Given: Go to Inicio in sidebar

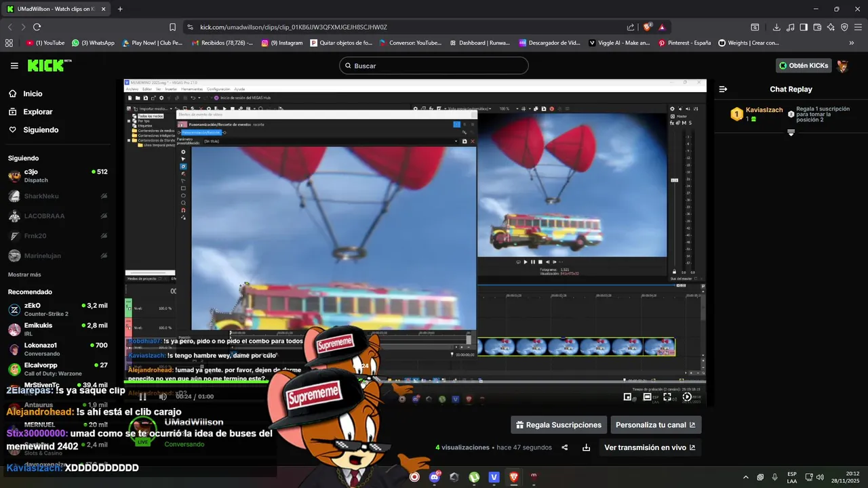Looking at the screenshot, I should [x=25, y=94].
